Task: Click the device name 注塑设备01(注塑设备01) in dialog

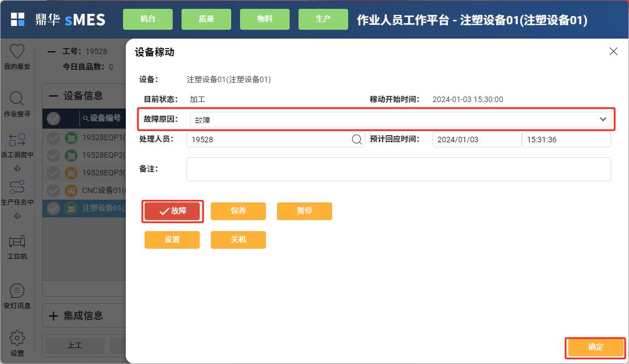Action: (228, 79)
